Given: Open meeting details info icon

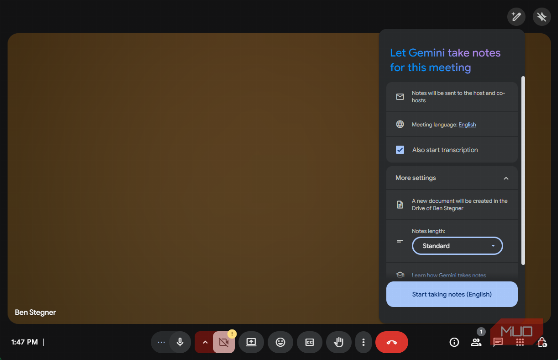Looking at the screenshot, I should 454,342.
